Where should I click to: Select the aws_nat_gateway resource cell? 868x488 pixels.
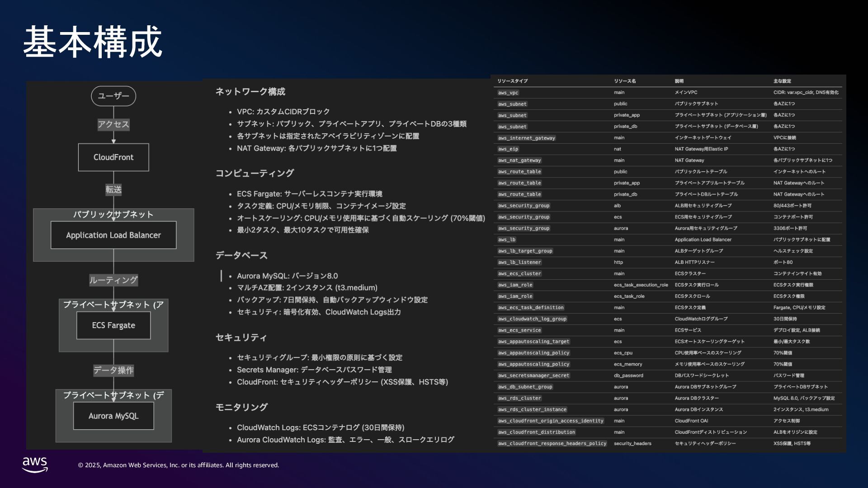point(519,160)
